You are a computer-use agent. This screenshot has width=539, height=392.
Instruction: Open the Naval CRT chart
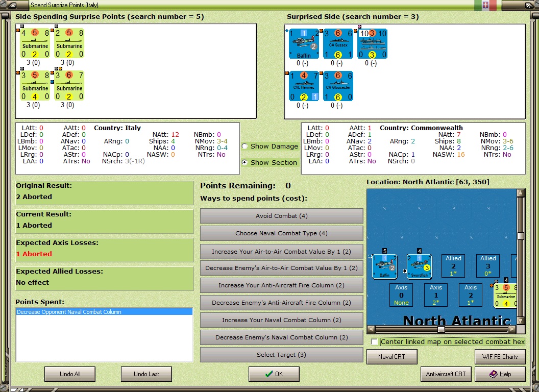coord(392,357)
